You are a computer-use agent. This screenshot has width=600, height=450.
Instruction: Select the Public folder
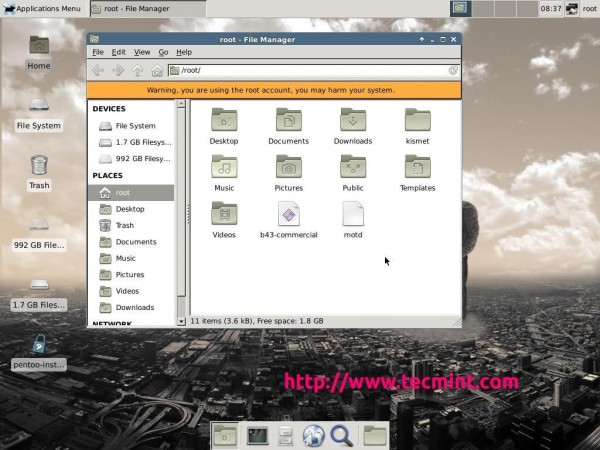(353, 173)
